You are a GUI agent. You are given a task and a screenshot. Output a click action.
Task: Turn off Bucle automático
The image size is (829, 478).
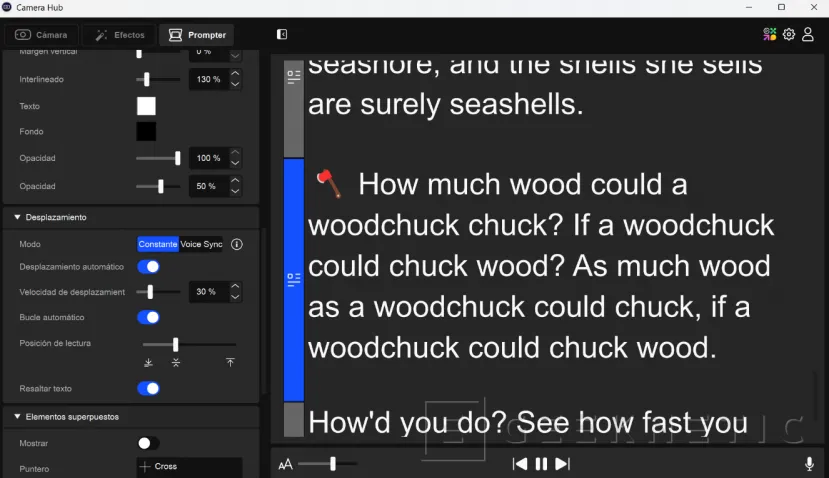coord(148,317)
